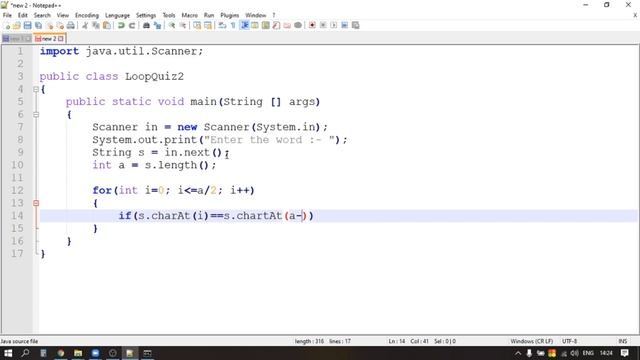
Task: Click Java source file status text
Action: point(19,341)
